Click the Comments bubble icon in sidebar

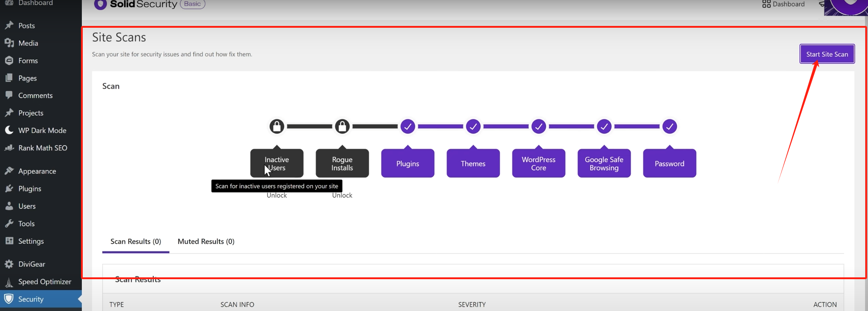[x=9, y=95]
